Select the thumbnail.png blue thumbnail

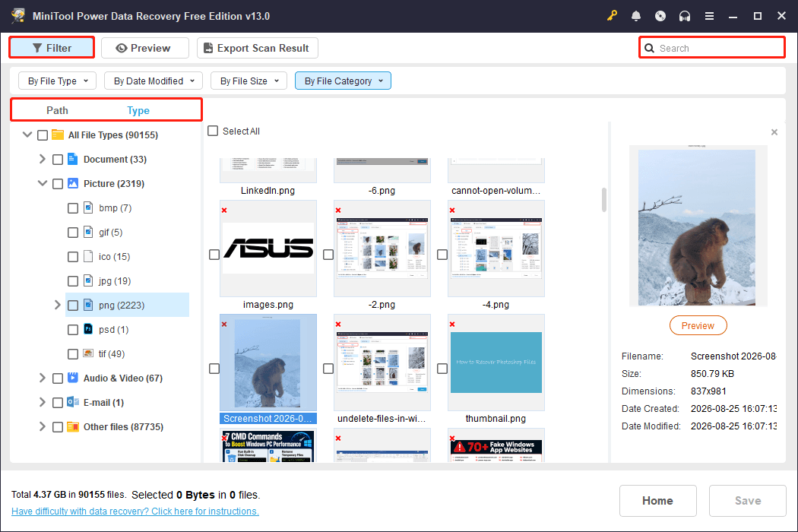coord(496,363)
